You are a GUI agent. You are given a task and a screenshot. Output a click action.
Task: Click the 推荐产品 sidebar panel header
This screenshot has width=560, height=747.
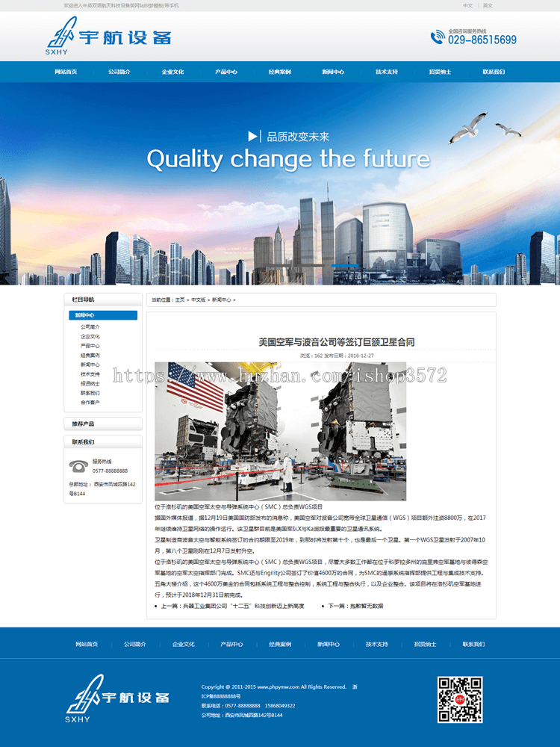click(x=103, y=424)
